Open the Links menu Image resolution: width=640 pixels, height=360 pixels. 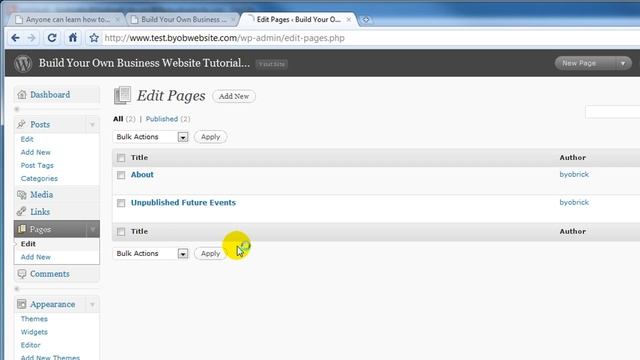pos(40,212)
